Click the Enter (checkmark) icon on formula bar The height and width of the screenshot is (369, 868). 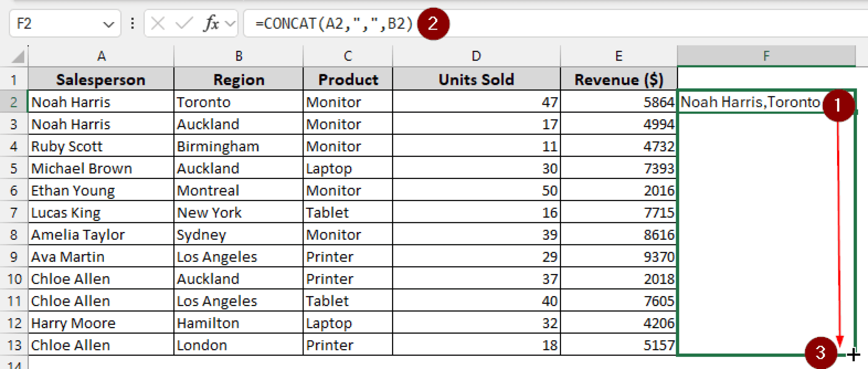tap(183, 23)
